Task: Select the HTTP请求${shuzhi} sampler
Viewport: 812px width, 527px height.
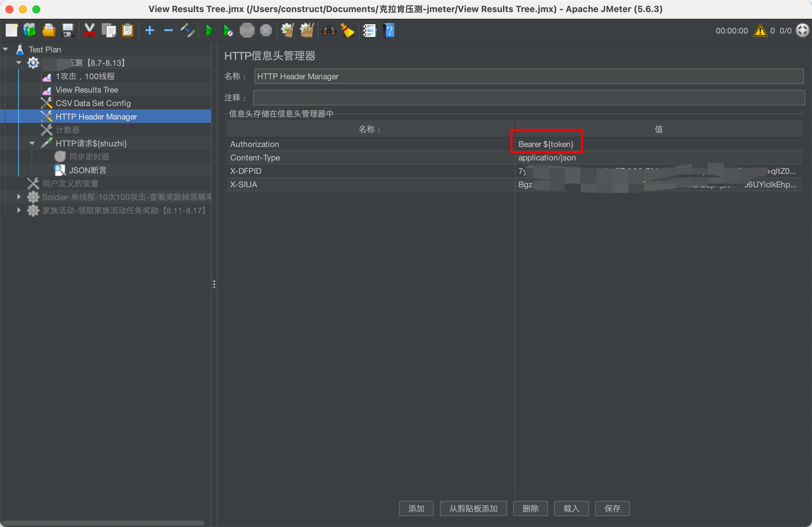Action: [91, 143]
